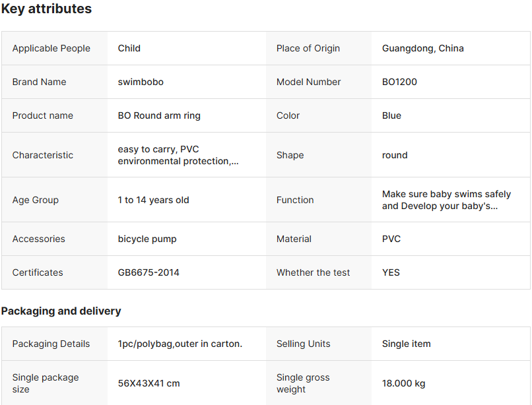The height and width of the screenshot is (405, 532).
Task: Click the Packaging and delivery heading
Action: 61,311
